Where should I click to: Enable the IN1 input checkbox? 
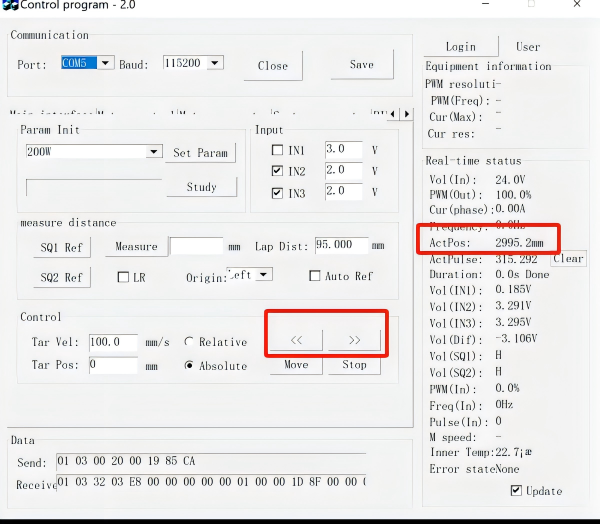[278, 150]
